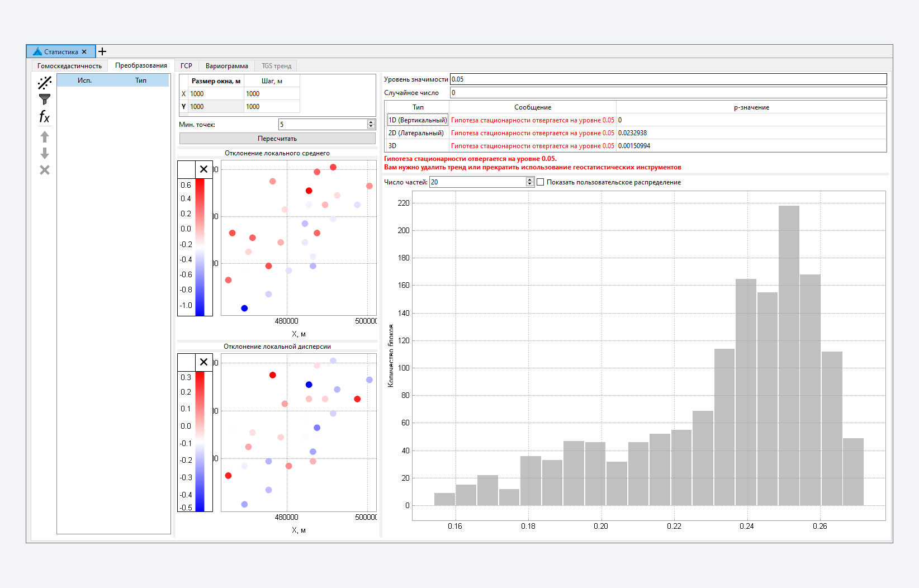Open the Вариограмма tab
The width and height of the screenshot is (919, 588).
226,66
